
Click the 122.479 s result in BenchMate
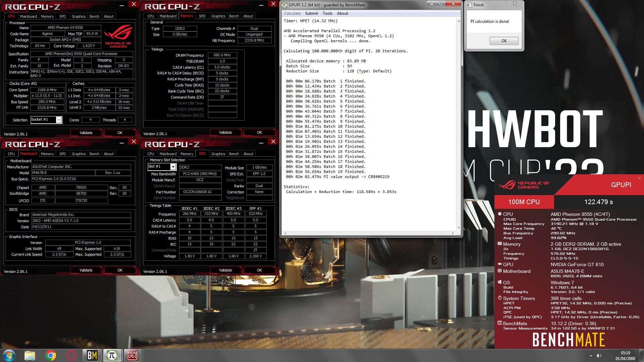pyautogui.click(x=598, y=202)
